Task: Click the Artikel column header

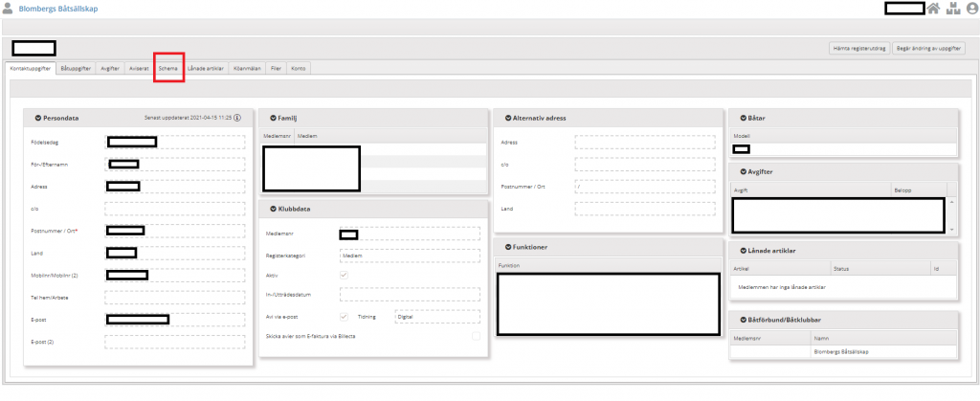Action: click(781, 268)
